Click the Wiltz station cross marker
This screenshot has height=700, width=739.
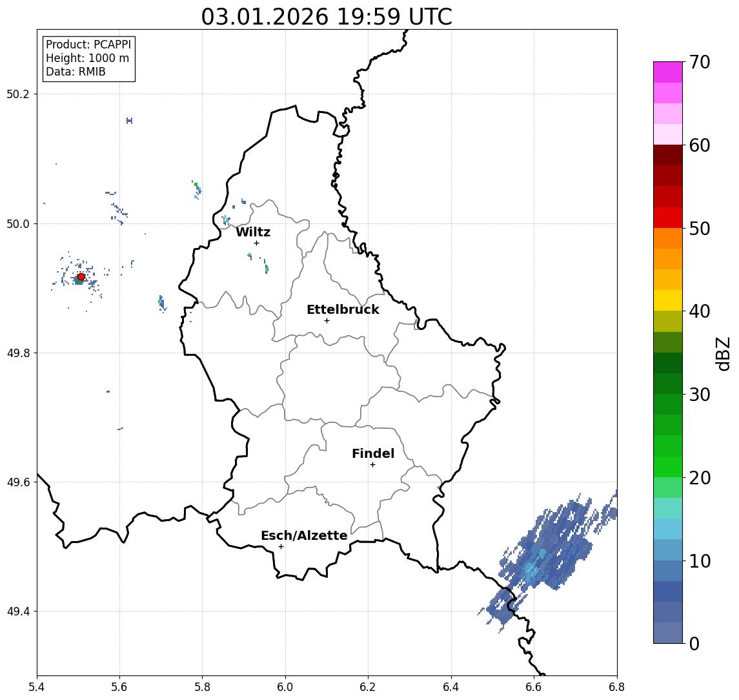256,243
